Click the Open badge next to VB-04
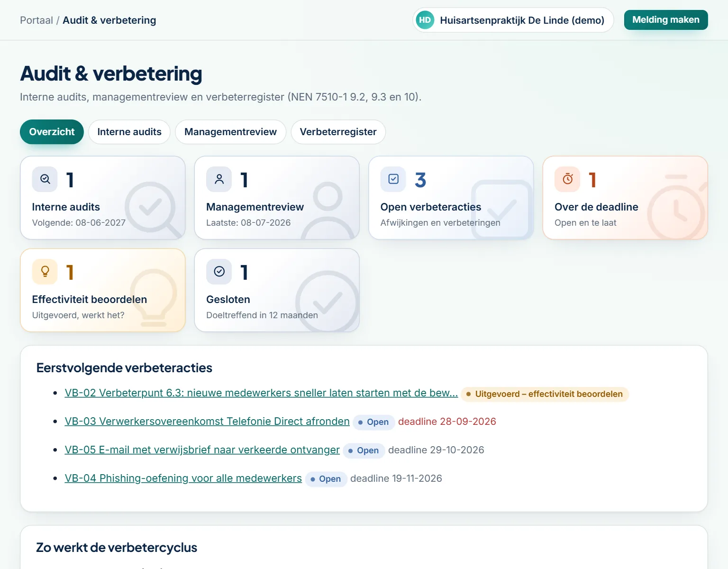The image size is (728, 569). 326,479
